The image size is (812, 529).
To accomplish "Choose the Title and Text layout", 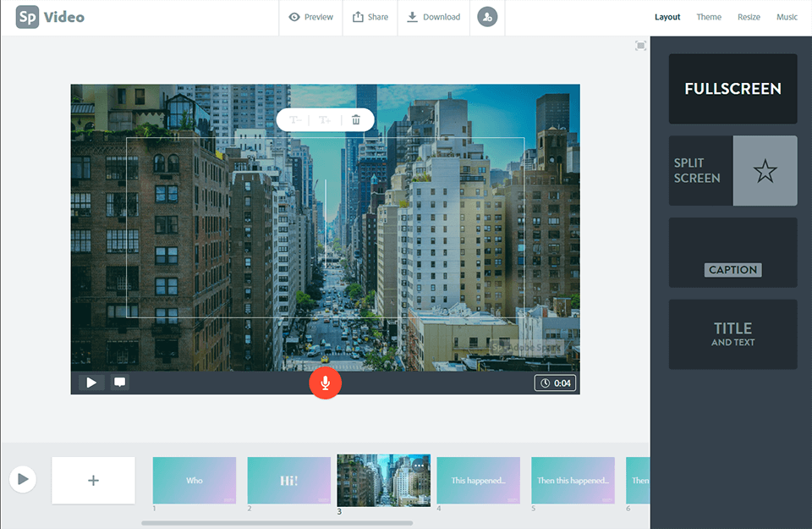I will (732, 334).
